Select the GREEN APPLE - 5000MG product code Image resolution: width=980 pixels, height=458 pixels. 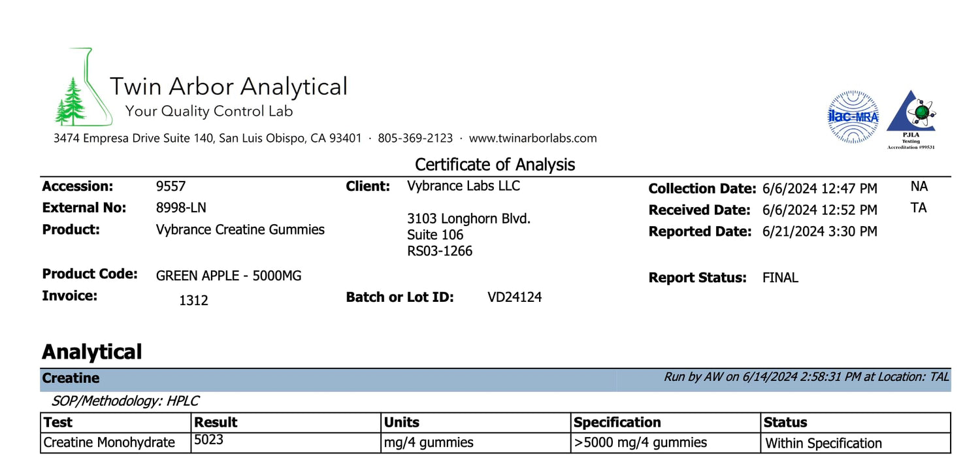[229, 276]
